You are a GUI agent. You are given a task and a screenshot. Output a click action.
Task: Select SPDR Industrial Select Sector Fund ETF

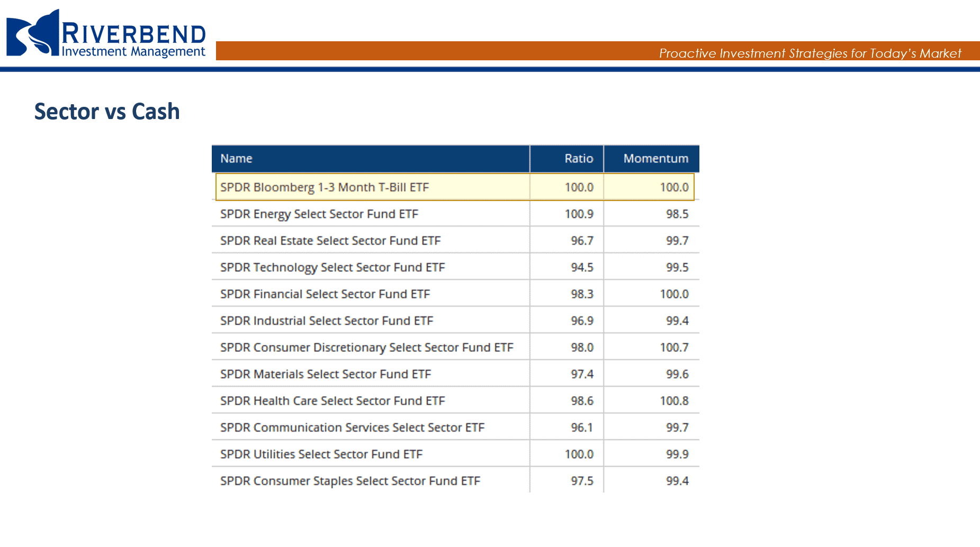[x=327, y=321]
